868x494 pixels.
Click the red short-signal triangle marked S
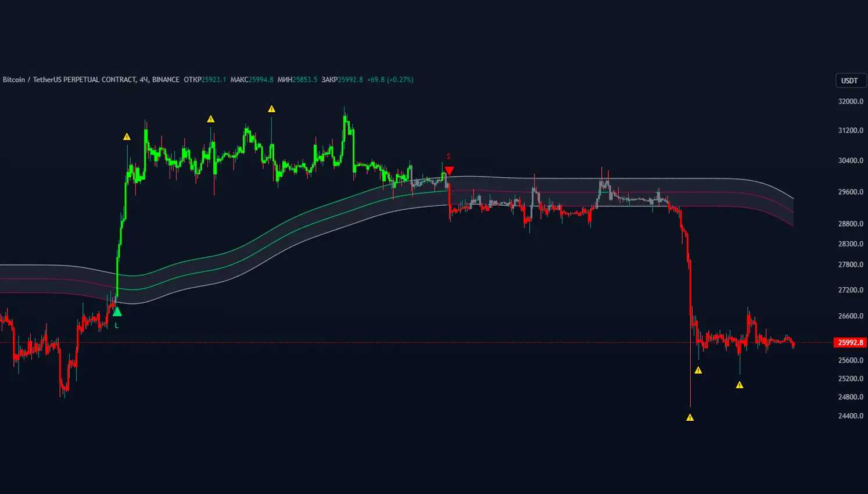[449, 170]
